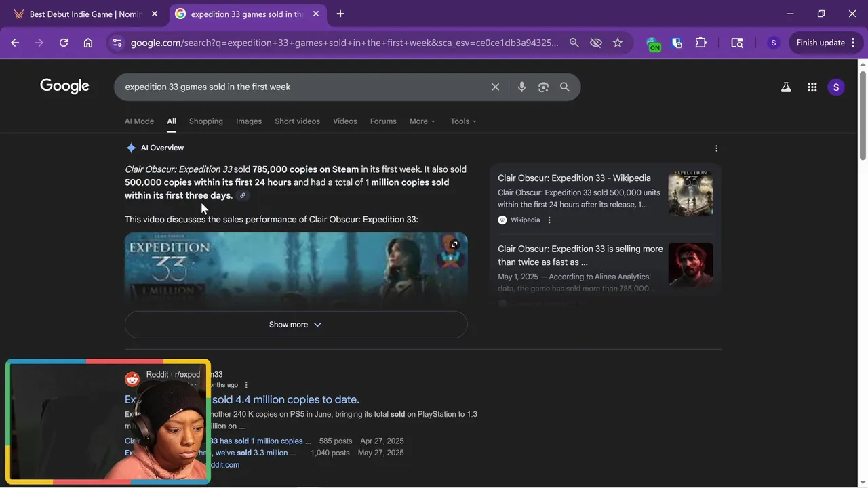Submit search with magnifier icon
Screen dimensions: 868x488
(x=565, y=87)
